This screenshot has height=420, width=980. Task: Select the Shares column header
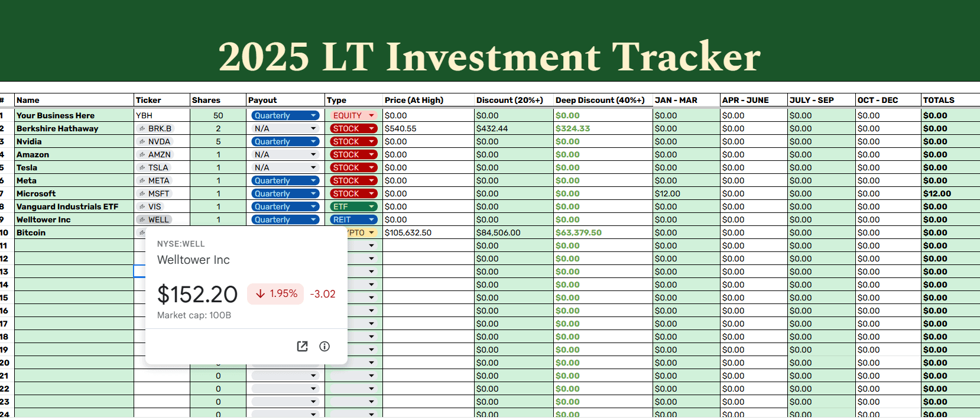point(218,100)
